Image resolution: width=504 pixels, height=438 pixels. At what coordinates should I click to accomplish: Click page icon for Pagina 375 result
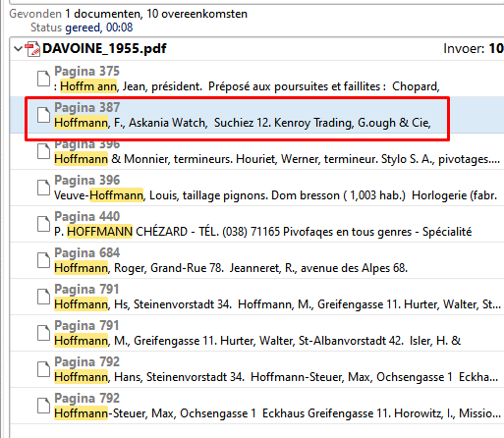point(43,79)
